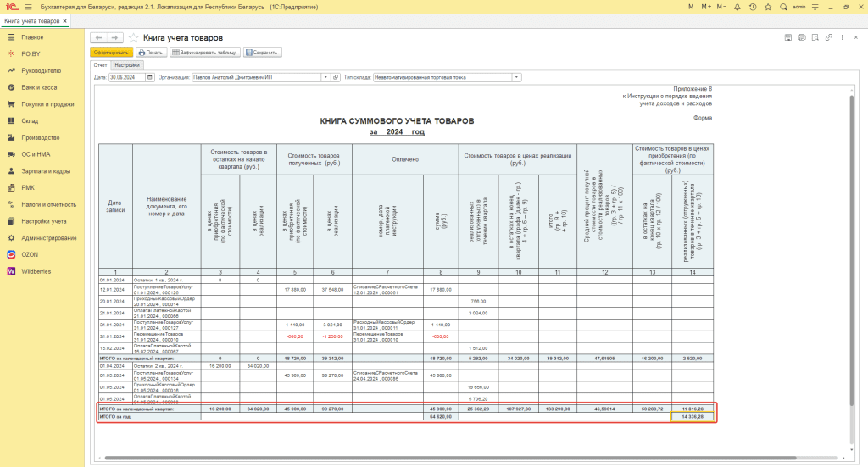This screenshot has height=467, width=868.
Task: Click the admin user name
Action: [x=798, y=7]
